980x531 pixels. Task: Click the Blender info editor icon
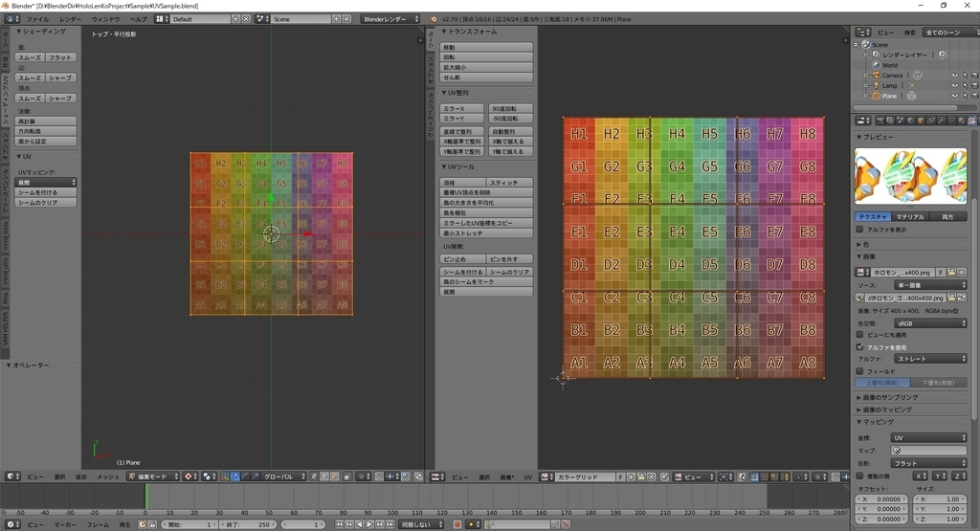pos(12,19)
